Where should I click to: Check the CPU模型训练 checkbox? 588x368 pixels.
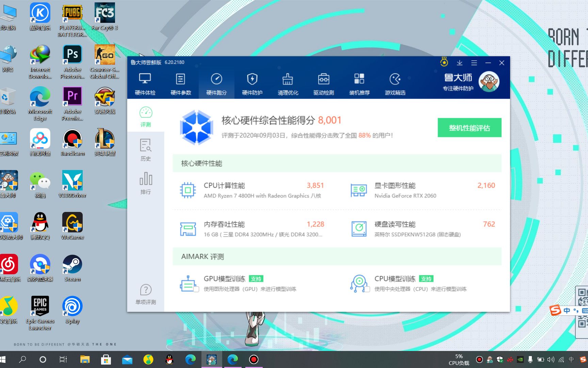(x=368, y=289)
